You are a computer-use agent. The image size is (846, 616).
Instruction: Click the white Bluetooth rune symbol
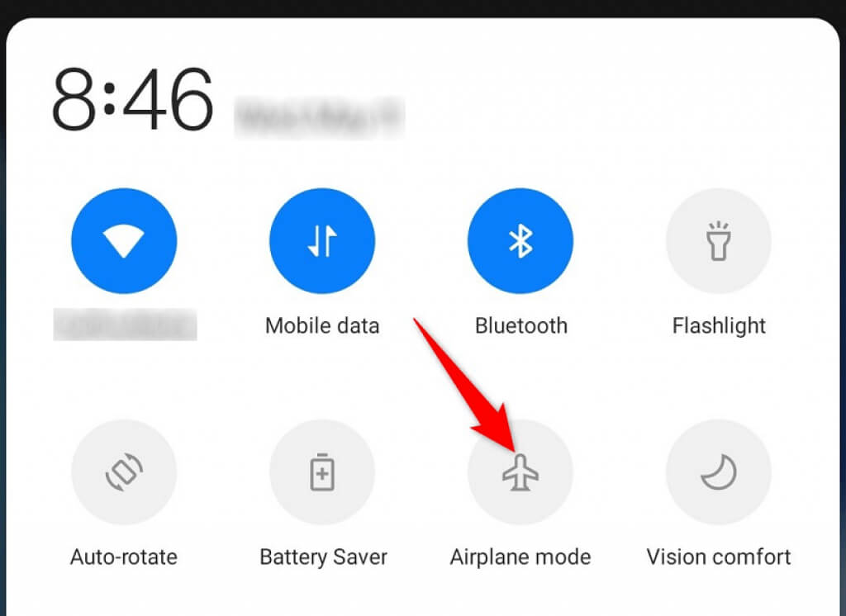pyautogui.click(x=520, y=240)
